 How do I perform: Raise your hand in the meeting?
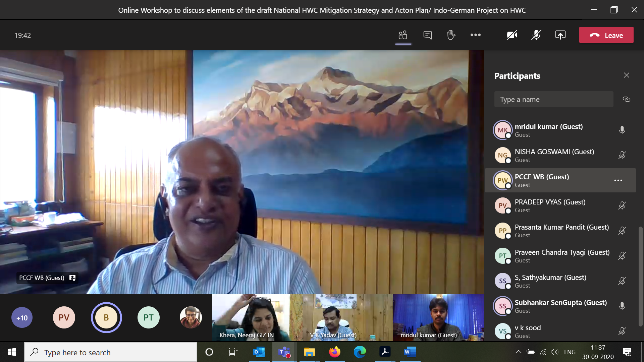(x=451, y=35)
